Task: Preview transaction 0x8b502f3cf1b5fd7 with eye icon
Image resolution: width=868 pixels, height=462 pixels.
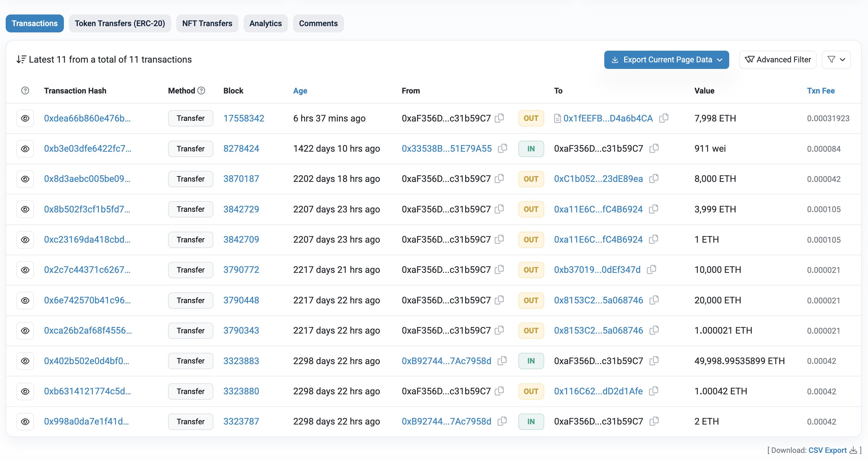Action: [25, 209]
